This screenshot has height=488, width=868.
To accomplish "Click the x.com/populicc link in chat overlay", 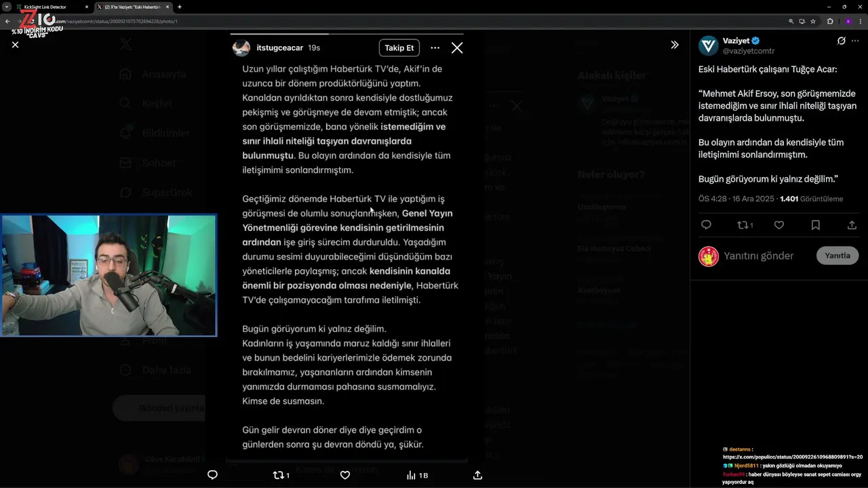I will pos(793,457).
